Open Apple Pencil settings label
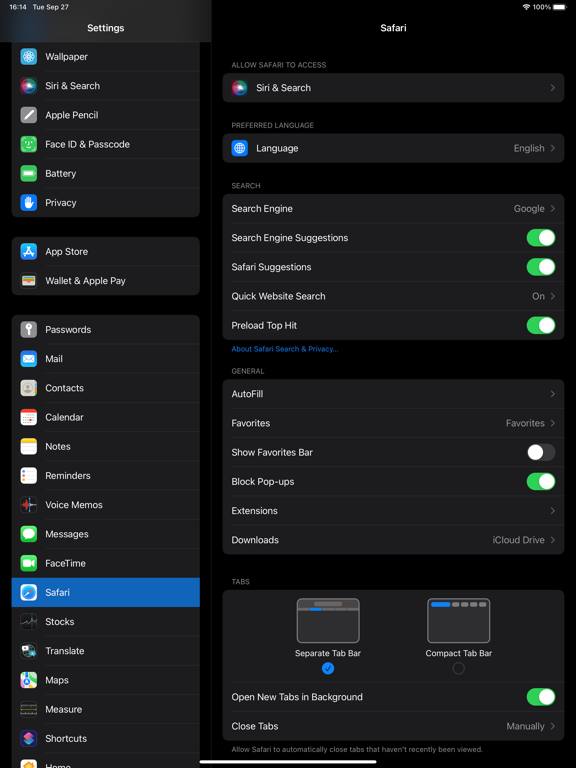This screenshot has height=768, width=576. (72, 115)
